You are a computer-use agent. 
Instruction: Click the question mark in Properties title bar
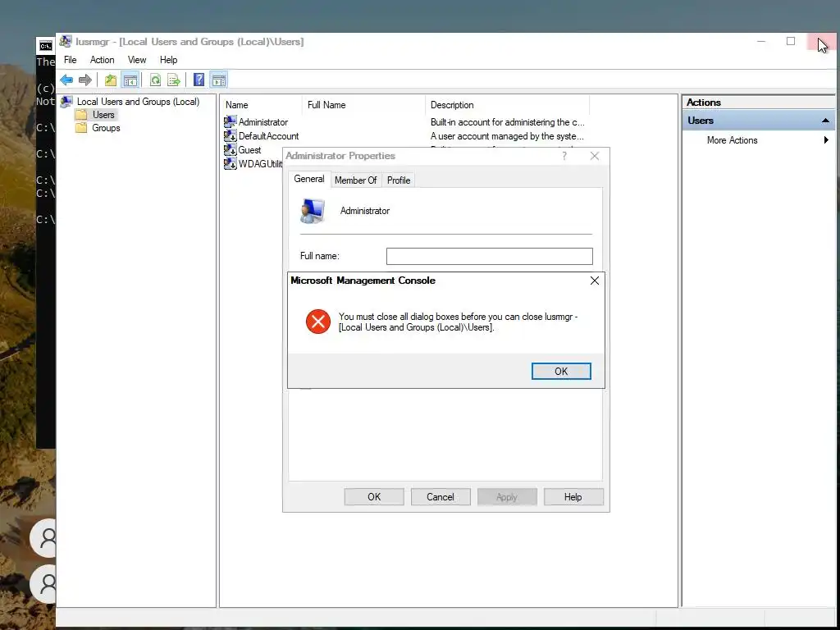click(564, 156)
